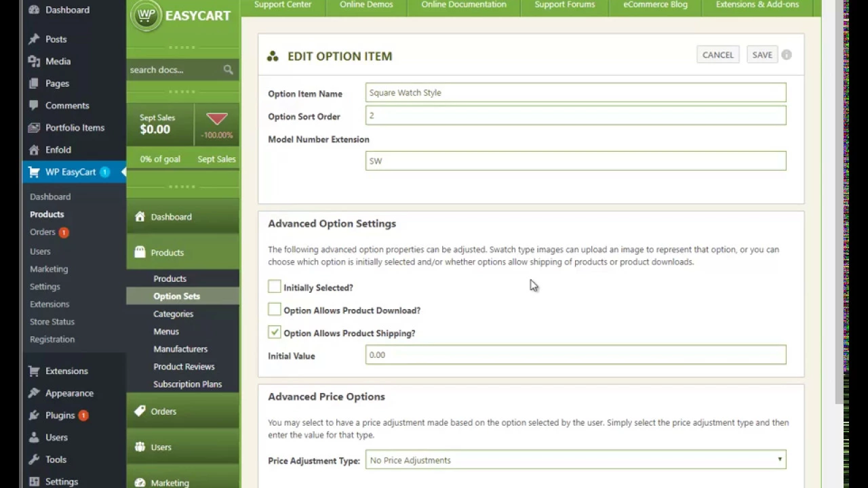Click the WP EasyCart notification badge
Image resolution: width=868 pixels, height=488 pixels.
click(x=105, y=172)
